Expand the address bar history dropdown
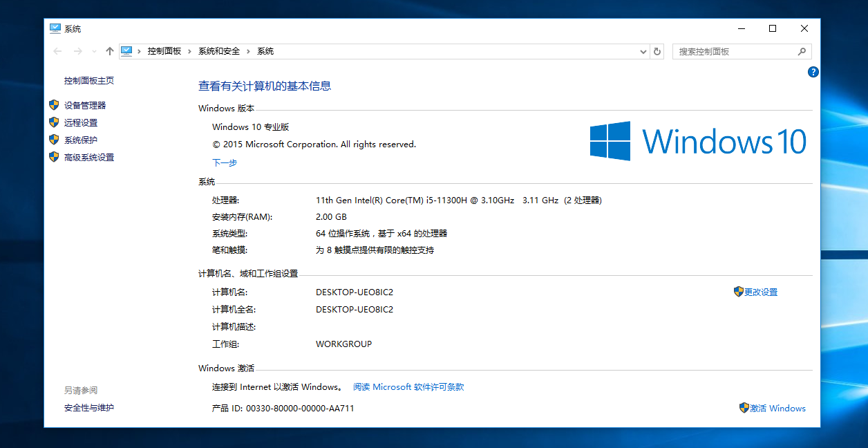 (x=643, y=51)
